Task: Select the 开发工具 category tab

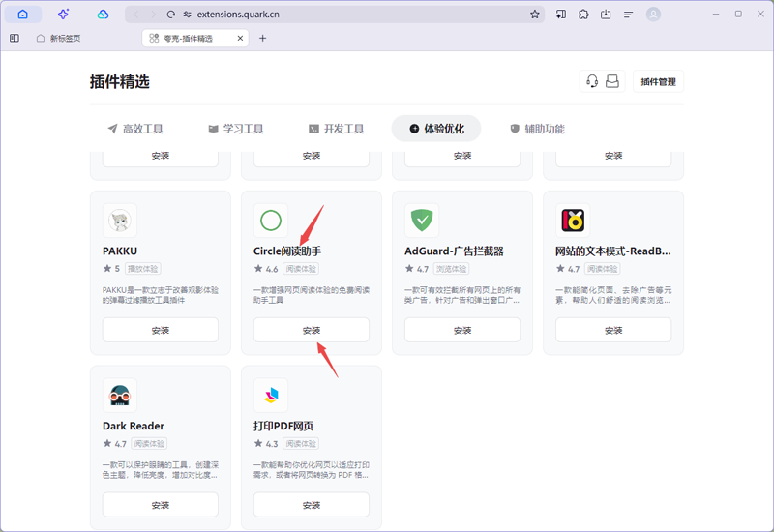Action: 336,129
